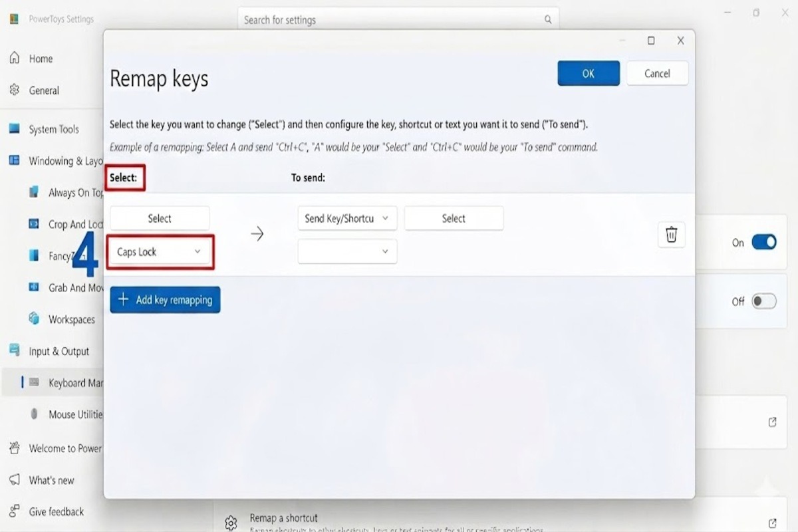Enable the Off toggle switch
This screenshot has height=532, width=798.
coord(764,301)
